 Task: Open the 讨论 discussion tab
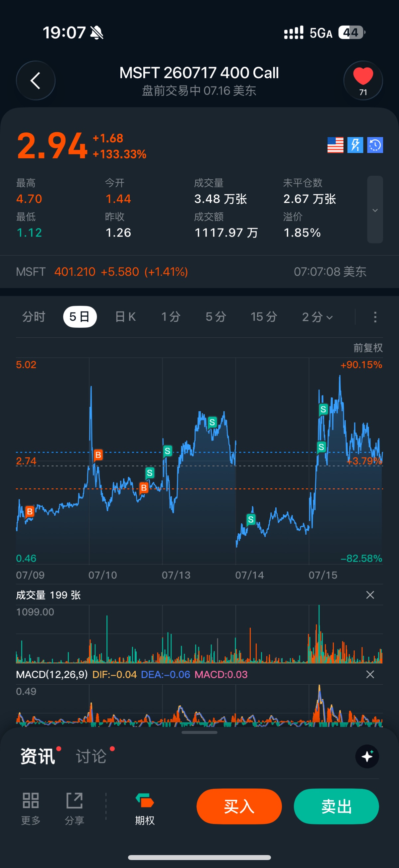point(91,757)
